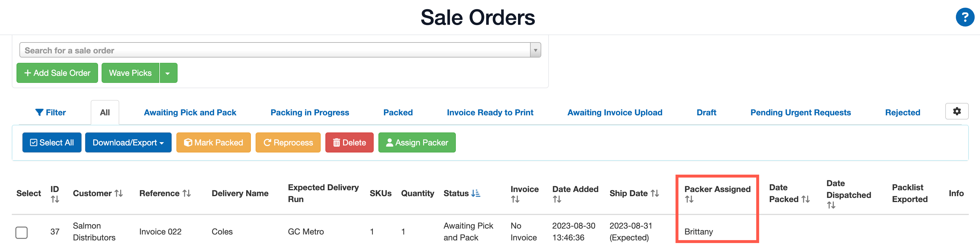The height and width of the screenshot is (246, 980).
Task: Open help via the question mark icon
Action: pos(965,17)
